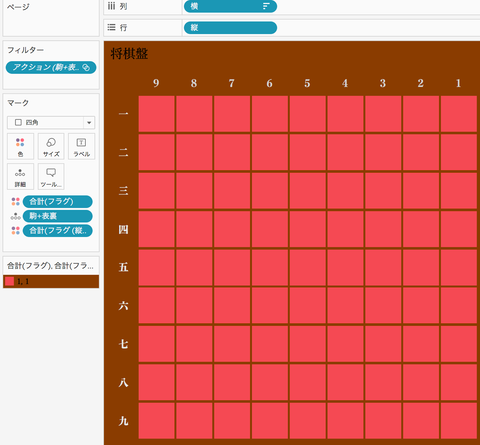This screenshot has width=480, height=445.
Task: Click column header 5
Action: (x=307, y=83)
